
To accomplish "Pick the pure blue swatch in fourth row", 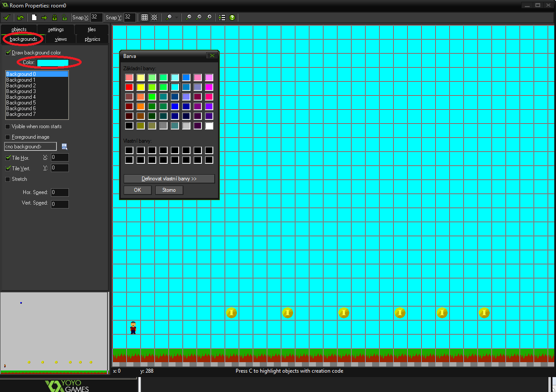I will (x=175, y=106).
